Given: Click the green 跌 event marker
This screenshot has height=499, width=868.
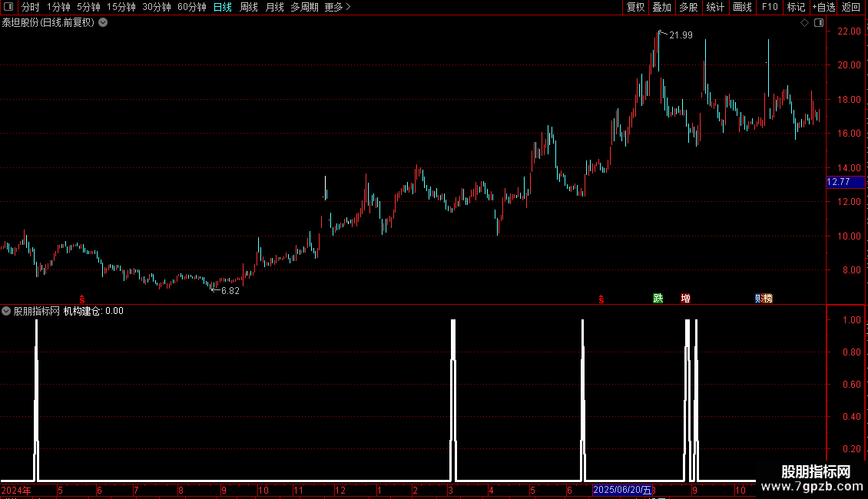Looking at the screenshot, I should click(658, 298).
